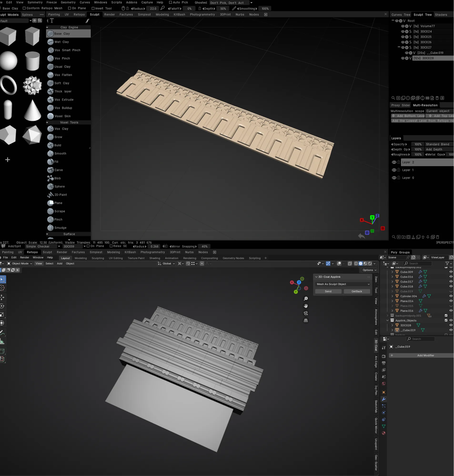
Task: Select the torus primitive sculpt model
Action: 9,85
